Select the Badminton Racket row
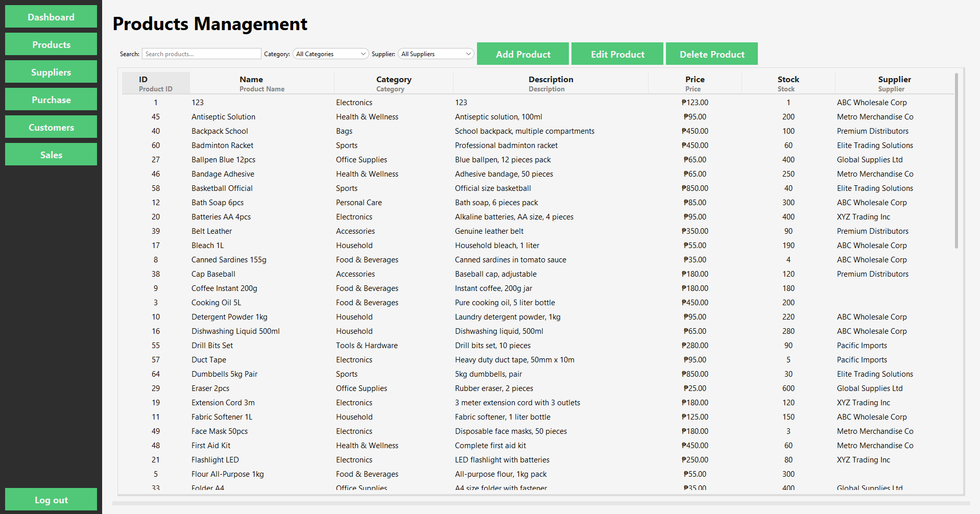The width and height of the screenshot is (980, 514). tap(357, 145)
